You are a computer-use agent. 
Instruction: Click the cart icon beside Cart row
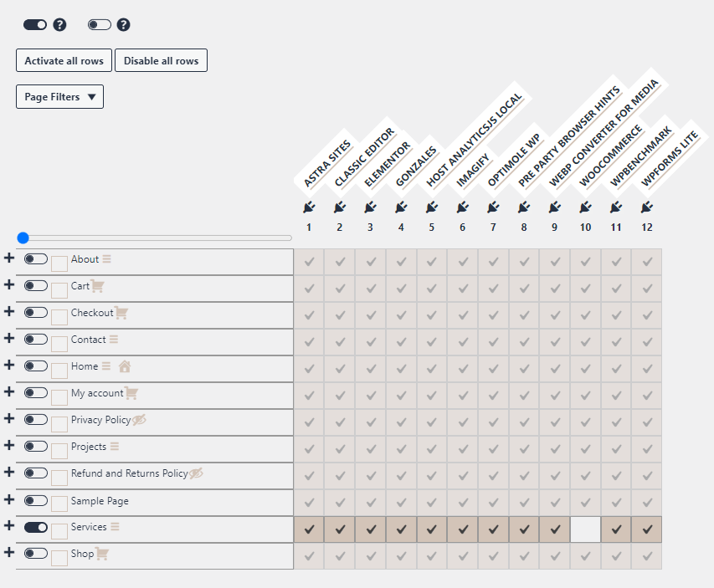[97, 286]
